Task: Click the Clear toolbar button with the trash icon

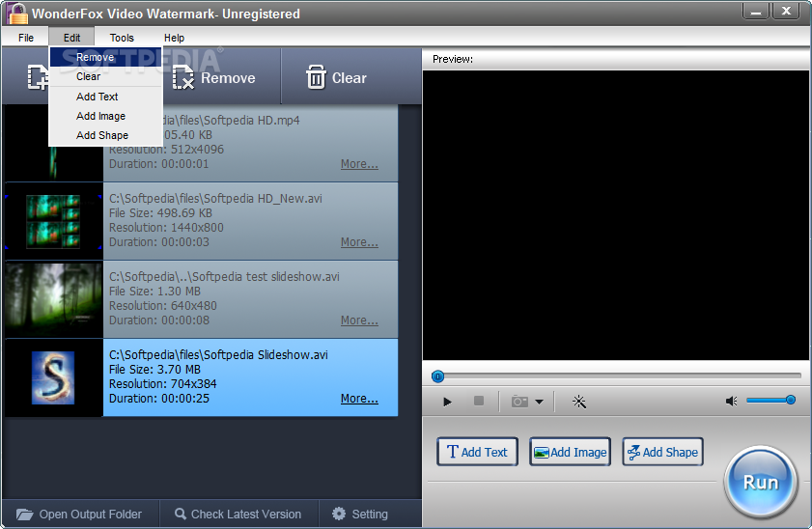Action: coord(337,78)
